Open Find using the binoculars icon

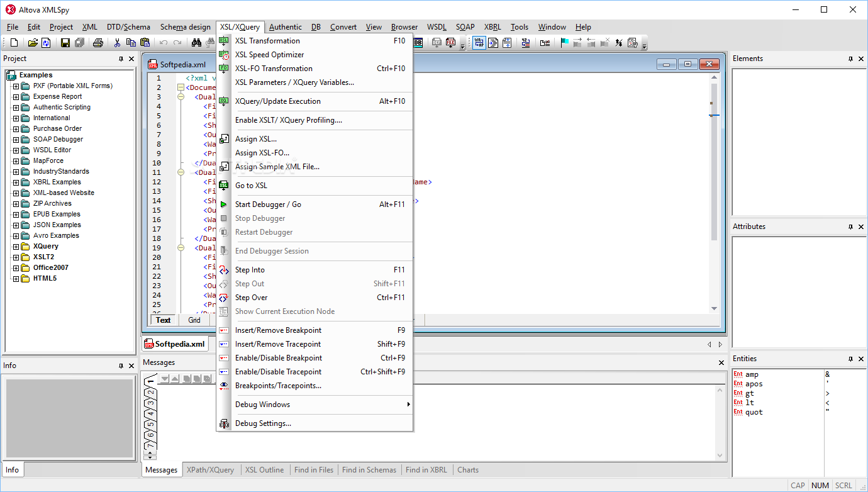pos(196,43)
